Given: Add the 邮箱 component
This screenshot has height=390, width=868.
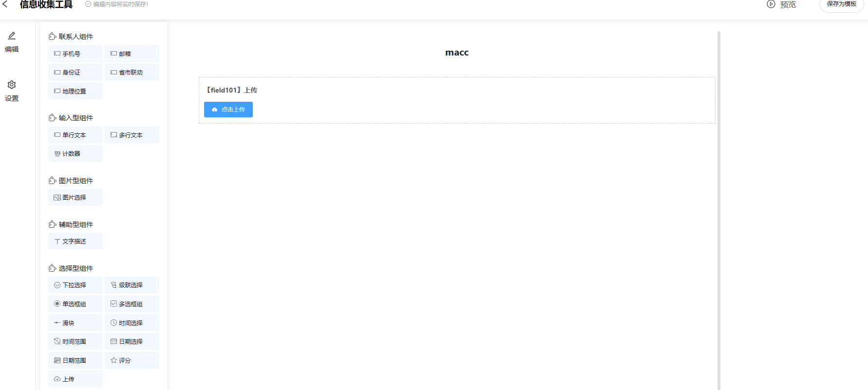Looking at the screenshot, I should (x=132, y=54).
